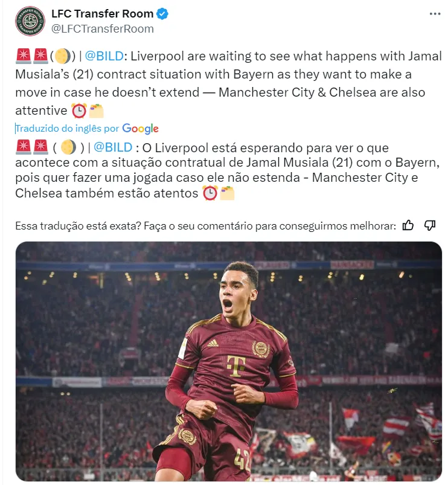Image resolution: width=448 pixels, height=485 pixels.
Task: Click the 'Traduzido do inglês por' link
Action: click(67, 129)
